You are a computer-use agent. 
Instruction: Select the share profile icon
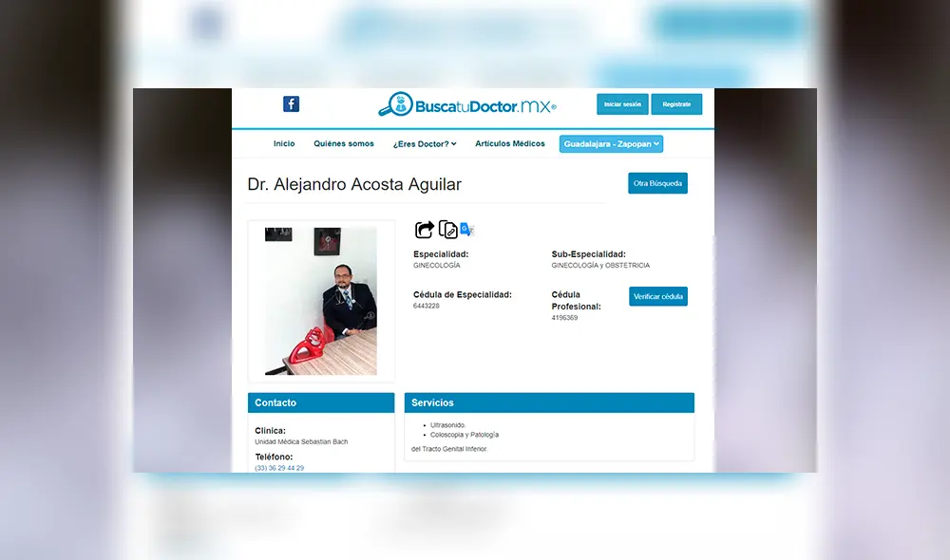(425, 229)
